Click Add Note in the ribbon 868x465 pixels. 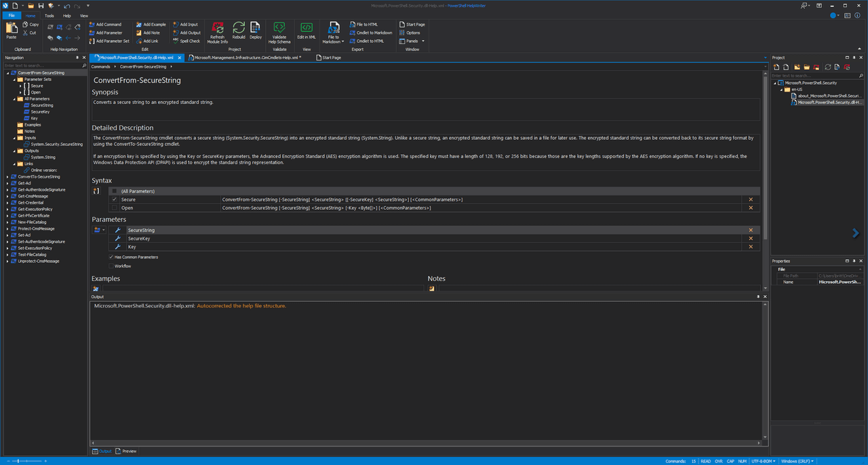pos(148,33)
